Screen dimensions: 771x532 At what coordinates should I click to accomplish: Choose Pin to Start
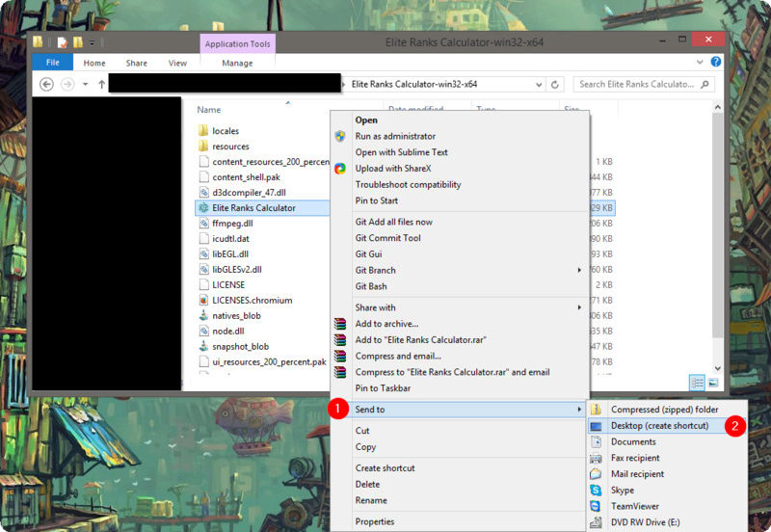(460, 200)
